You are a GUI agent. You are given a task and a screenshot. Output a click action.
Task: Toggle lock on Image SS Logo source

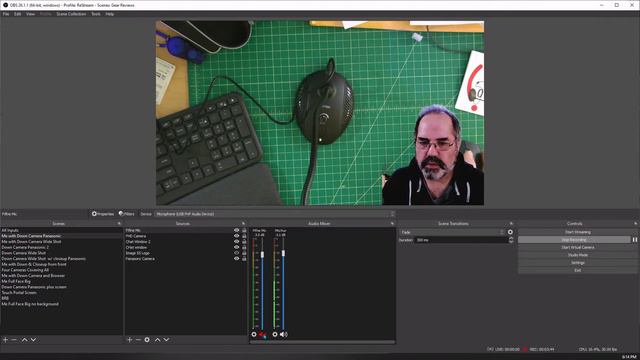click(244, 253)
